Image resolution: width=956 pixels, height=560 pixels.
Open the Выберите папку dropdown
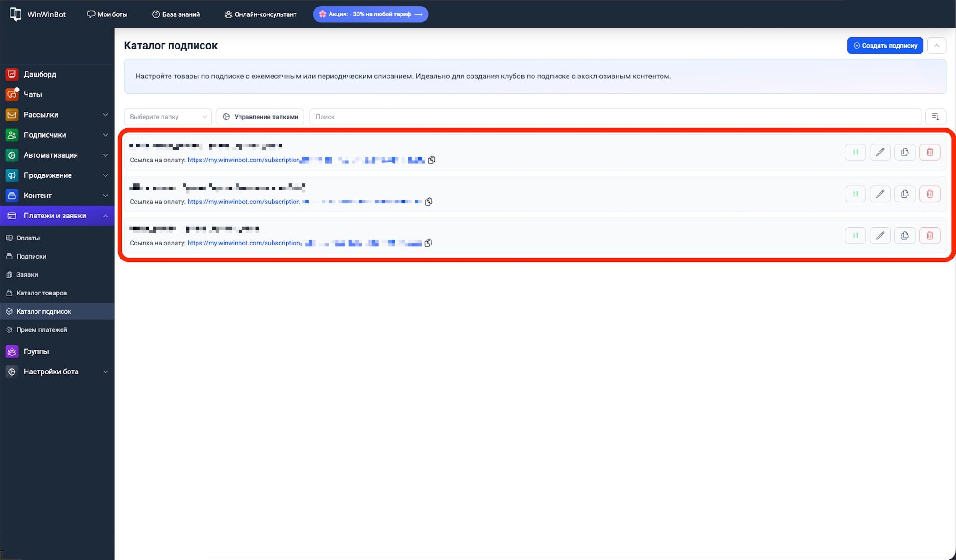pos(168,117)
